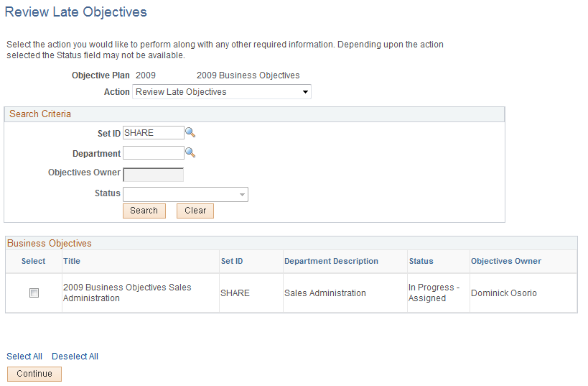588x386 pixels.
Task: Click the Continue button
Action: point(34,374)
